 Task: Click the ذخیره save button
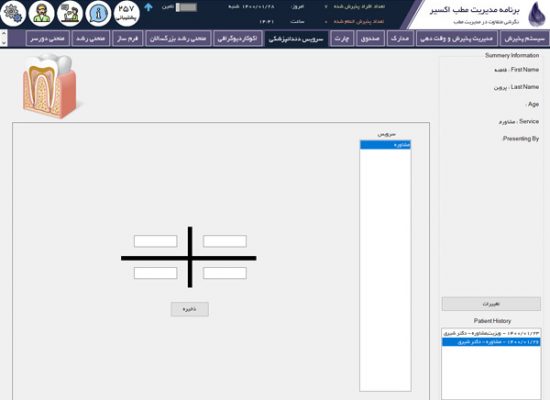(190, 309)
